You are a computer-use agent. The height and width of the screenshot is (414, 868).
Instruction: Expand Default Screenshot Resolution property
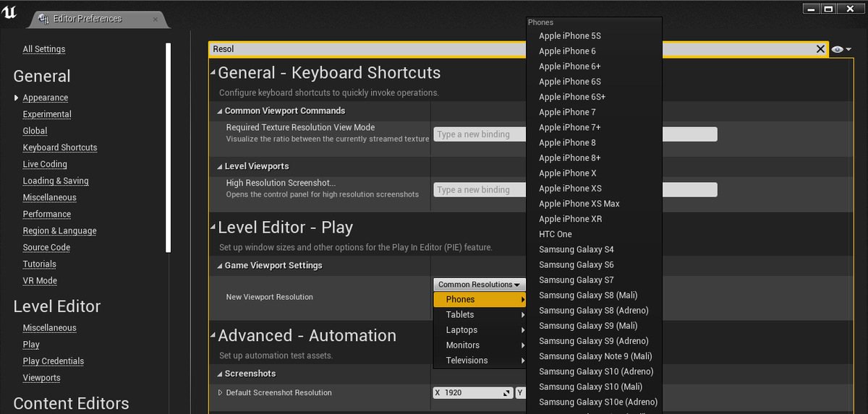(x=221, y=393)
